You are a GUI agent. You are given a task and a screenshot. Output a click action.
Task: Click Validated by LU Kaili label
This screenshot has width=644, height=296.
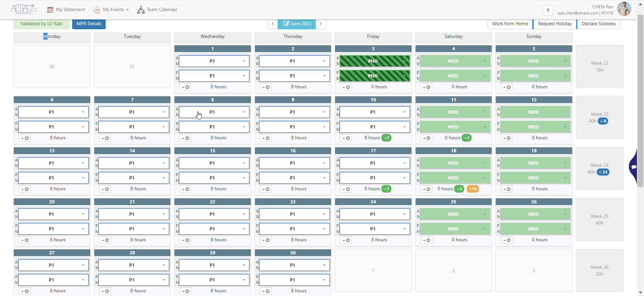click(41, 24)
